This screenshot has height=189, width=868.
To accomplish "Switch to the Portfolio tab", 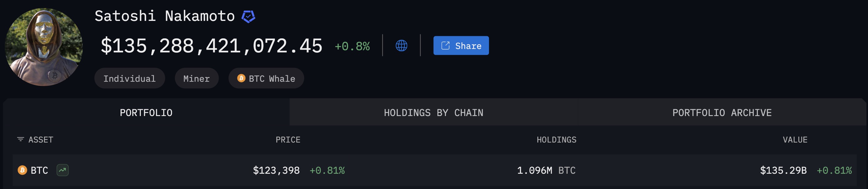I will pos(146,112).
